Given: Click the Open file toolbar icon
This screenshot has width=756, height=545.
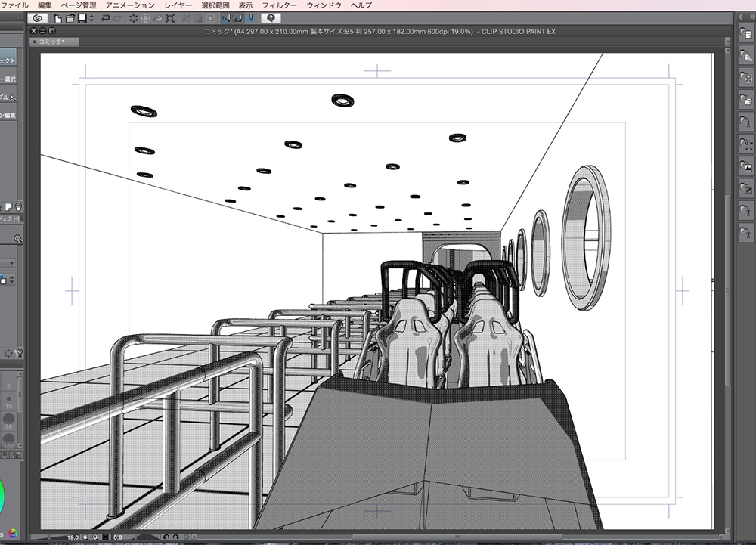Looking at the screenshot, I should (70, 17).
